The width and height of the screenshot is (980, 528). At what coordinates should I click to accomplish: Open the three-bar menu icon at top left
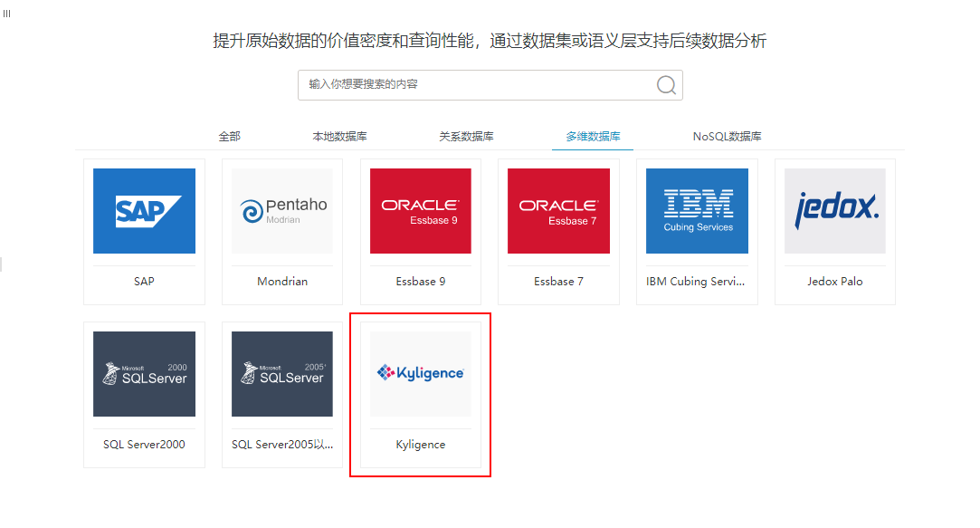click(7, 14)
